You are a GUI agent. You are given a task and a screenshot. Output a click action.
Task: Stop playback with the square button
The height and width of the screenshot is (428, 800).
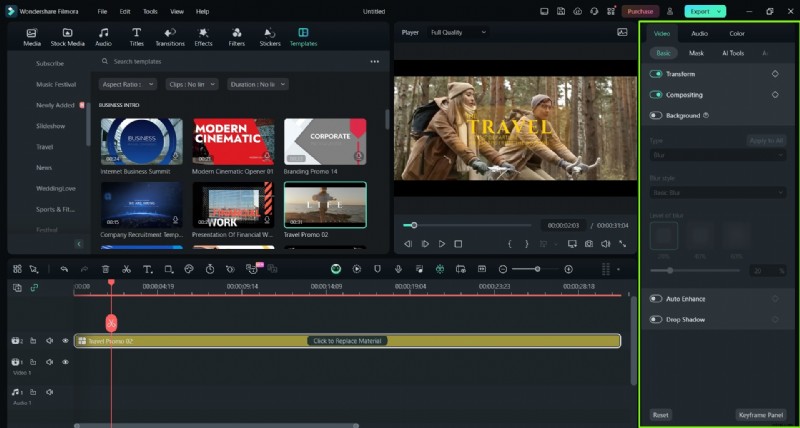(x=458, y=244)
